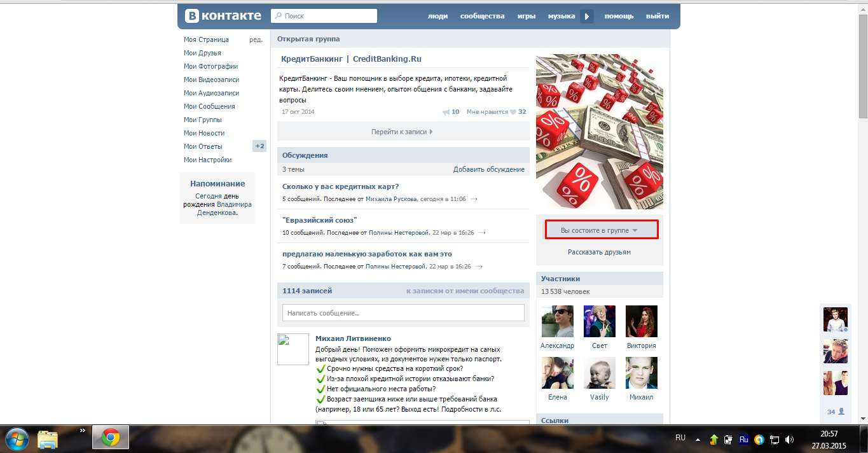This screenshot has height=453, width=868.
Task: Click into the header search field
Action: click(x=324, y=16)
